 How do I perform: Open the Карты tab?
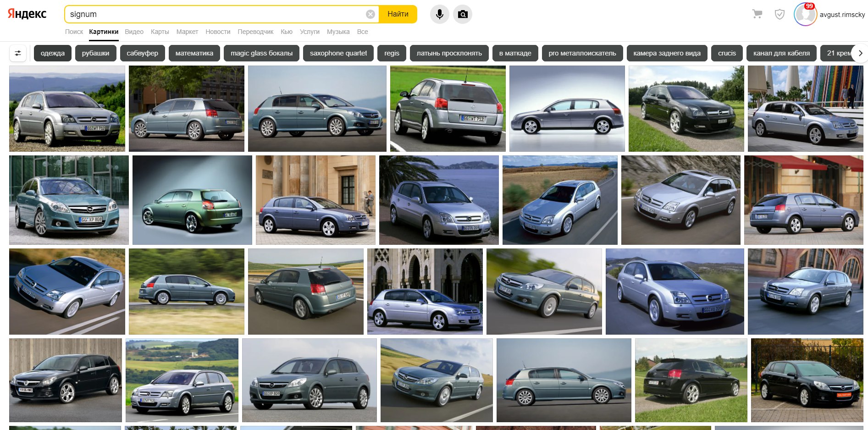[160, 32]
